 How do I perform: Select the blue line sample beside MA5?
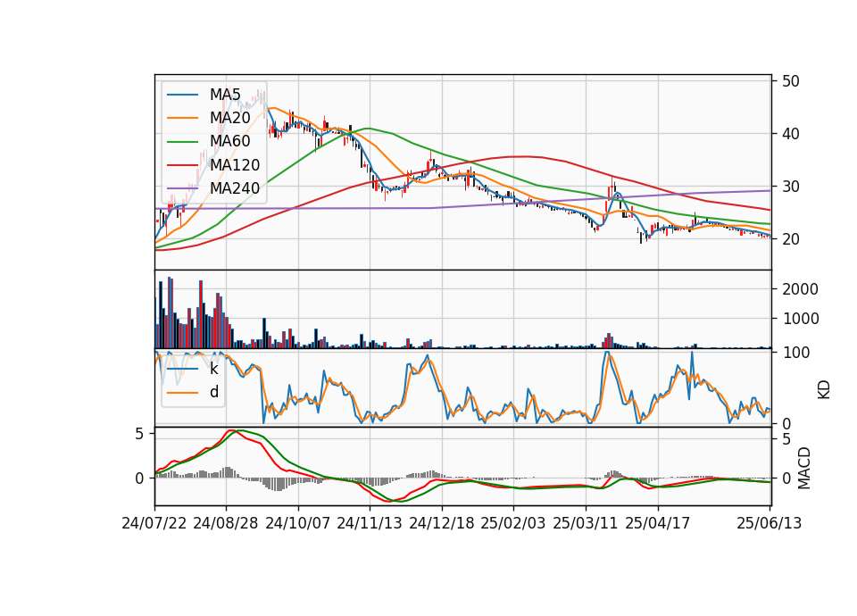click(x=182, y=95)
